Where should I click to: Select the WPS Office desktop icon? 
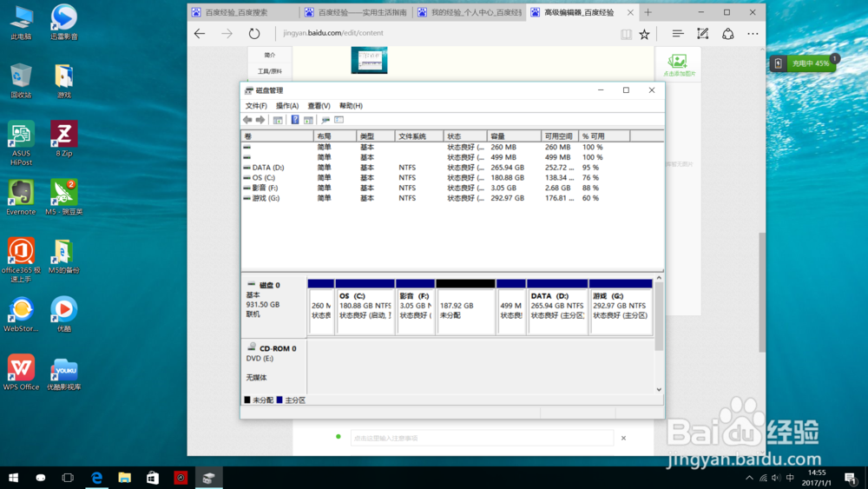point(21,372)
